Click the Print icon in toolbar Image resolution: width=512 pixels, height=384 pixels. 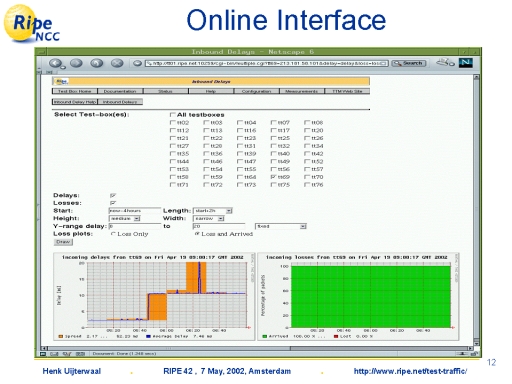click(x=445, y=62)
